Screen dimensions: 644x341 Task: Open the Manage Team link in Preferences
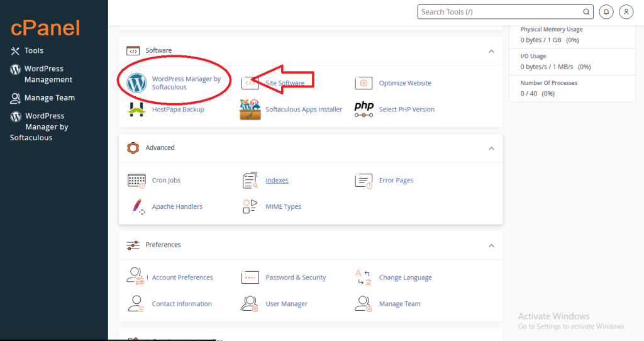pyautogui.click(x=399, y=304)
